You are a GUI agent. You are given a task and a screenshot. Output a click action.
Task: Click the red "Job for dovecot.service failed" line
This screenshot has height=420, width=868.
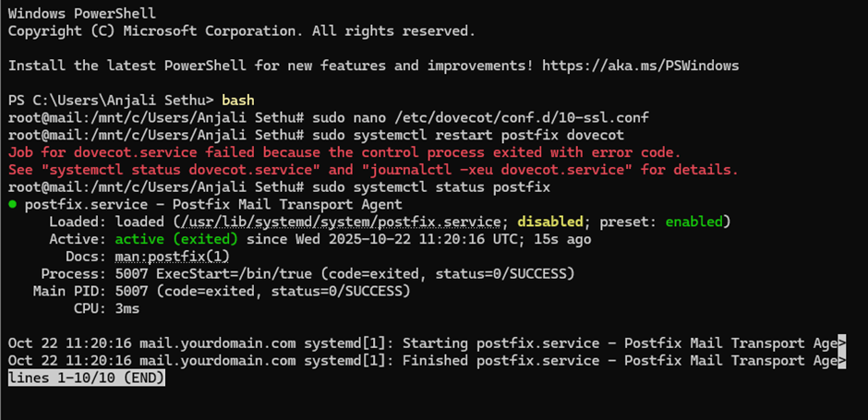pyautogui.click(x=344, y=152)
